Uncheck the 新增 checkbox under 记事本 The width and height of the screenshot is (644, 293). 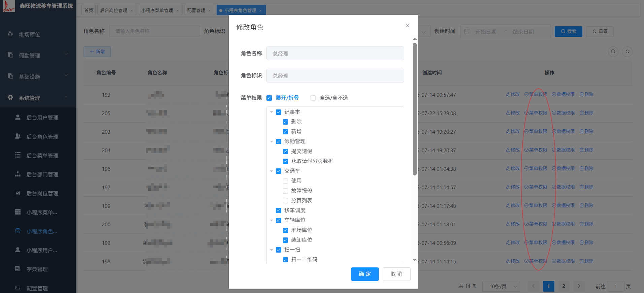click(x=285, y=132)
